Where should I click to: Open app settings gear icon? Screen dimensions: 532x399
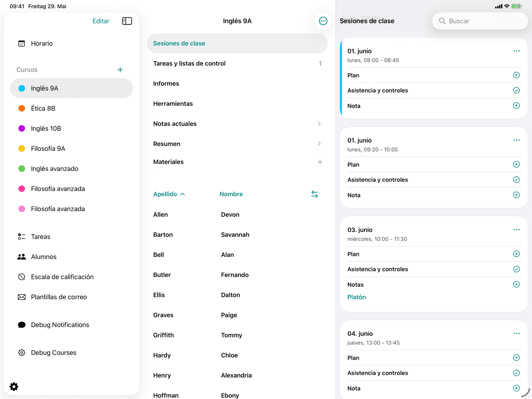pos(14,386)
